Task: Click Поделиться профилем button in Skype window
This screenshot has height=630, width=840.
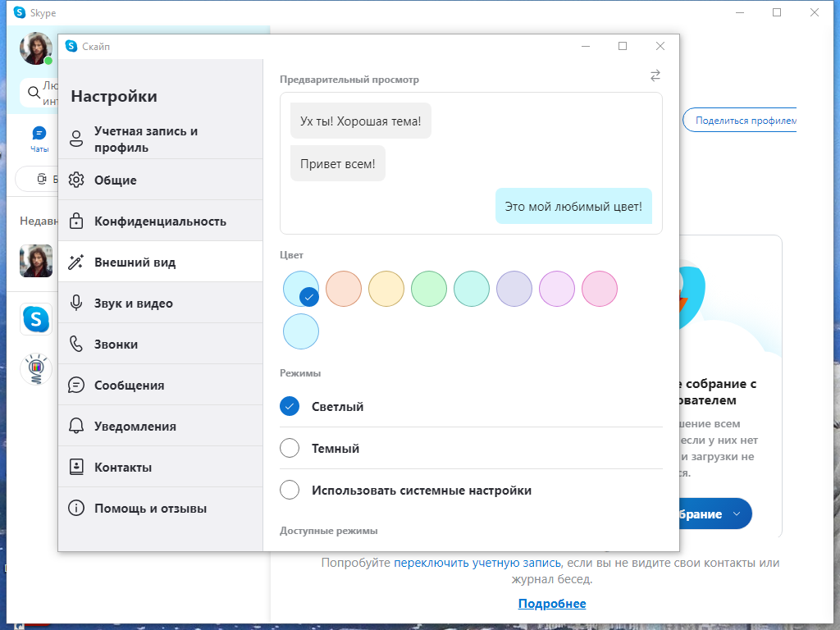Action: coord(741,121)
